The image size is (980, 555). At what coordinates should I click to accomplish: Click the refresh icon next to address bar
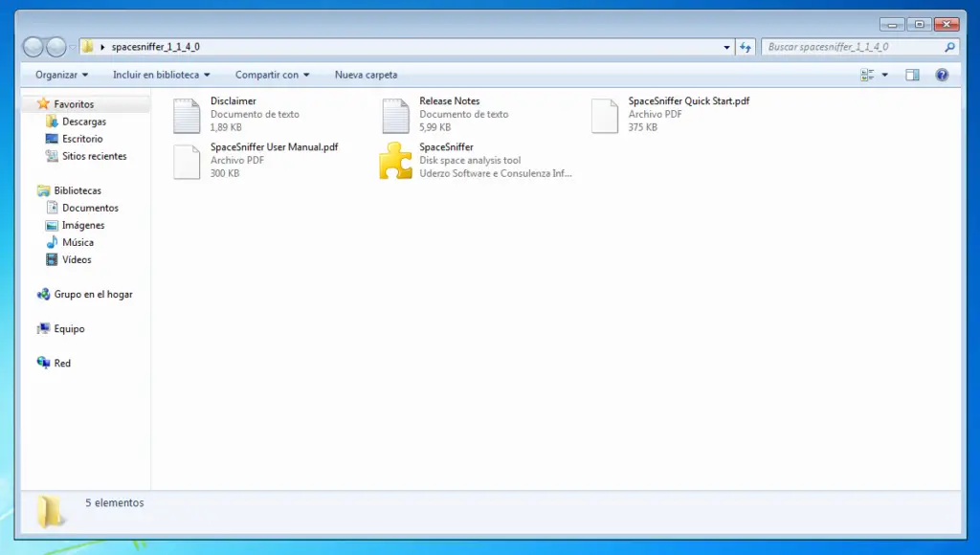[745, 47]
